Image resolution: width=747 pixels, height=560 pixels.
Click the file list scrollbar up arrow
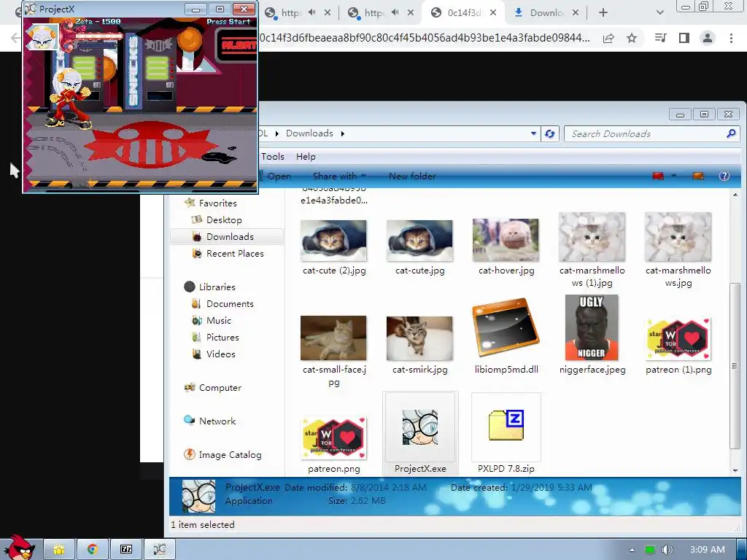coord(735,195)
